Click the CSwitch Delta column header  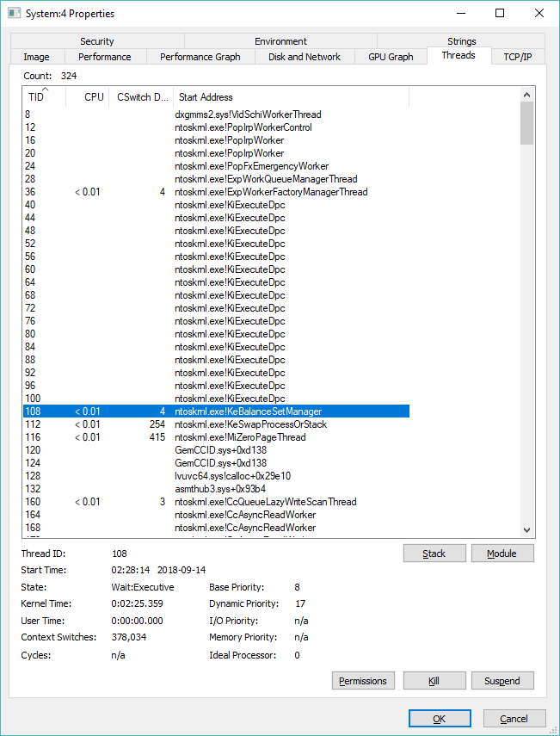(142, 97)
